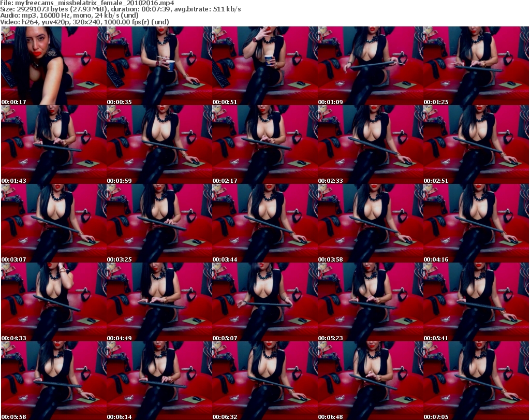Viewport: 530px width, 420px height.
Task: Select the thumbnail timestamped 00:01:25
Action: [476, 66]
